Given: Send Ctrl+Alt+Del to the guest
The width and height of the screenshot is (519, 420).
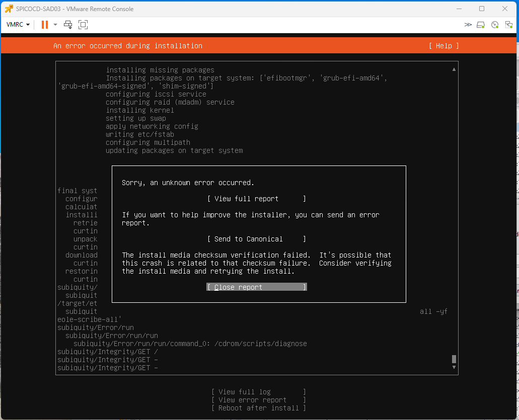Looking at the screenshot, I should 68,25.
